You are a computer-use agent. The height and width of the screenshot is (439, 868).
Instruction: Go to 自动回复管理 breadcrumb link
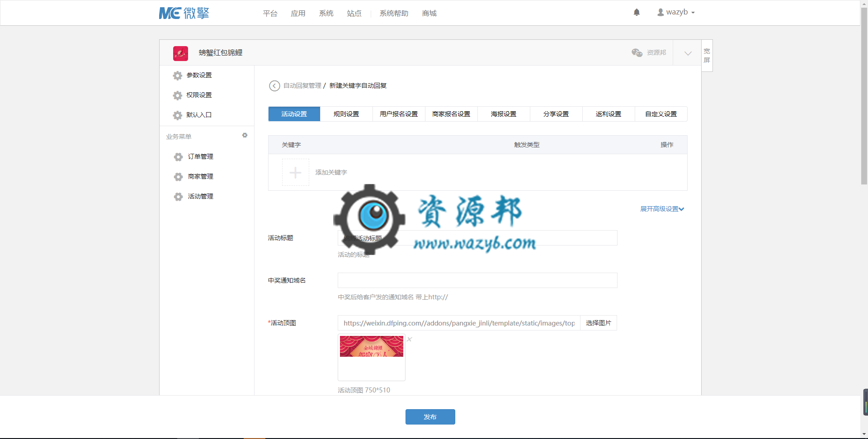click(302, 86)
